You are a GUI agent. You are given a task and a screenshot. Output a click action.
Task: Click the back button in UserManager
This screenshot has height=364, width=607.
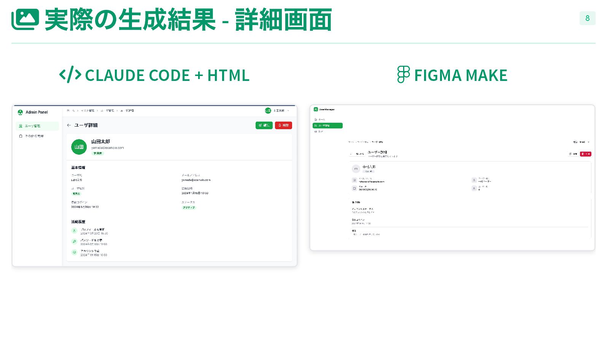tap(357, 154)
